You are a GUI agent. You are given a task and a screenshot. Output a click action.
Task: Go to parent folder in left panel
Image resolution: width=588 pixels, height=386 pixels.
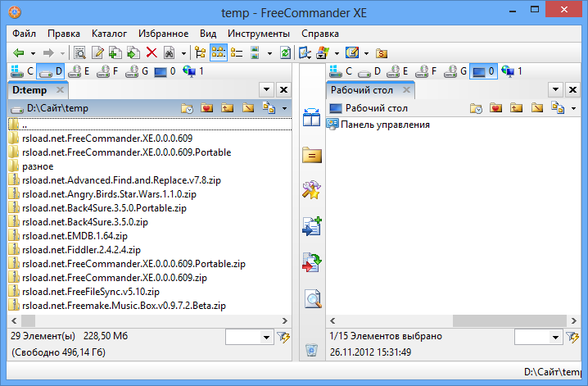227,108
